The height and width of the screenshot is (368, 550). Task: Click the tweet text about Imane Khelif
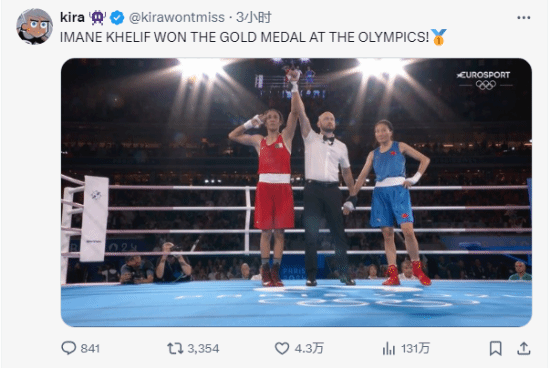coord(244,37)
